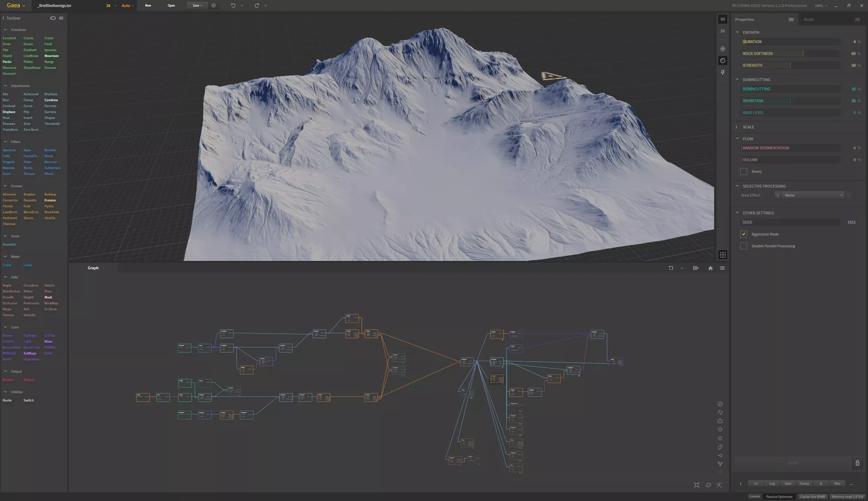
Task: Select the Mountain primitive node
Action: (x=51, y=56)
